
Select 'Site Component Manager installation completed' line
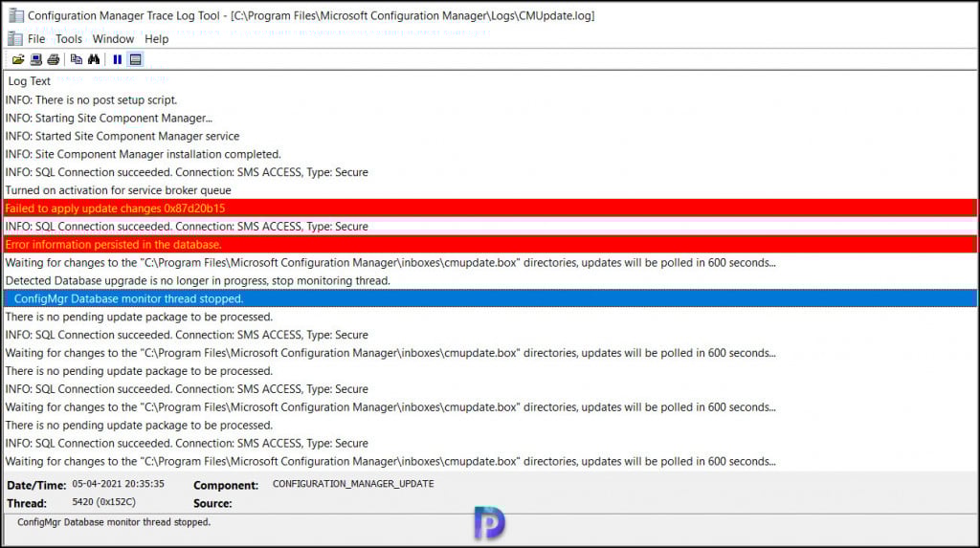point(490,154)
